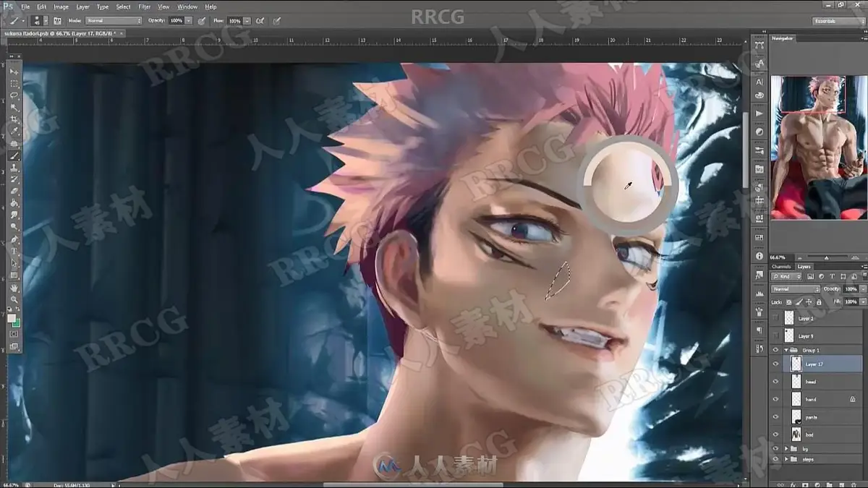Open the brush Flow slider arrow
The width and height of the screenshot is (868, 488).
click(248, 21)
